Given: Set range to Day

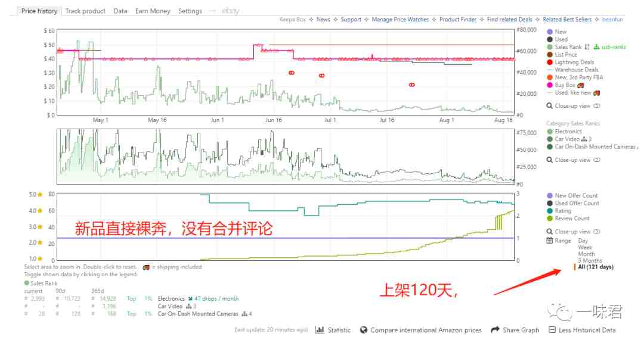Looking at the screenshot, I should (x=583, y=241).
